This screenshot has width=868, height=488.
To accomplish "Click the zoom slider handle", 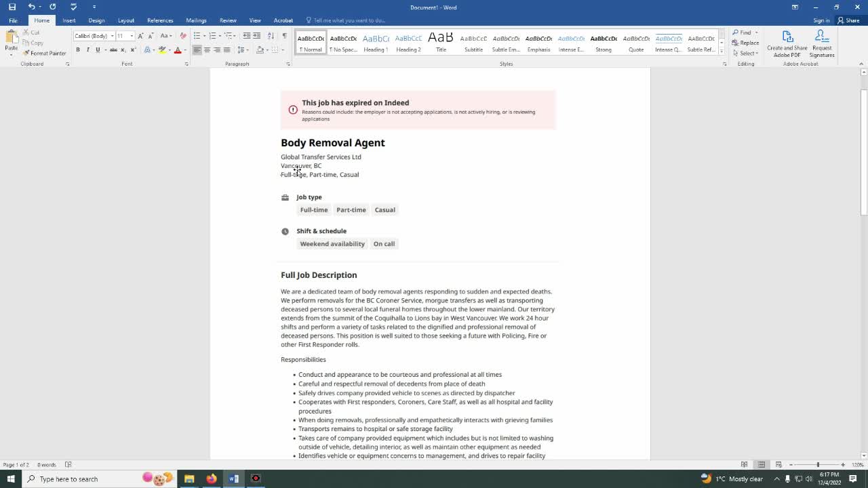I will (x=818, y=465).
